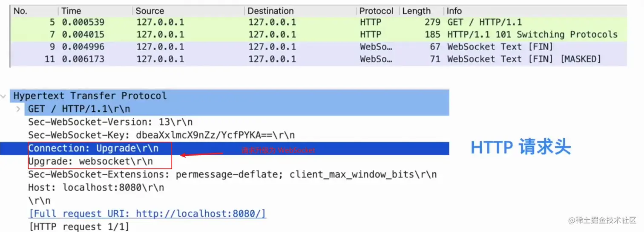Sort by the Source column header
The image size is (644, 232).
point(189,11)
